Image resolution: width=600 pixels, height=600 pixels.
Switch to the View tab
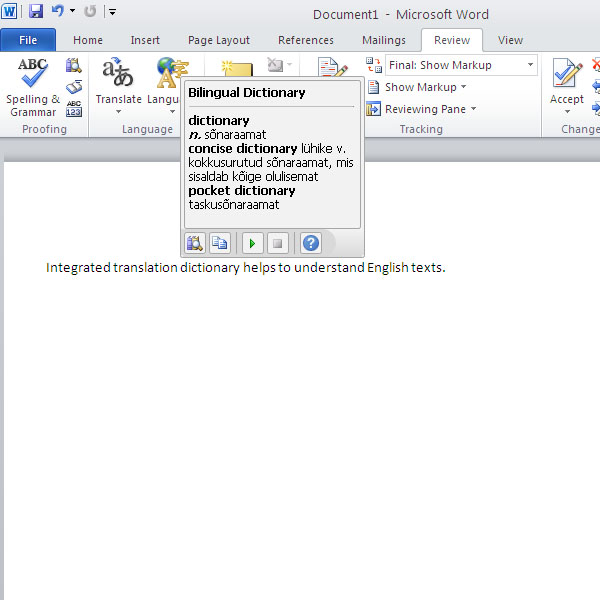[x=510, y=40]
